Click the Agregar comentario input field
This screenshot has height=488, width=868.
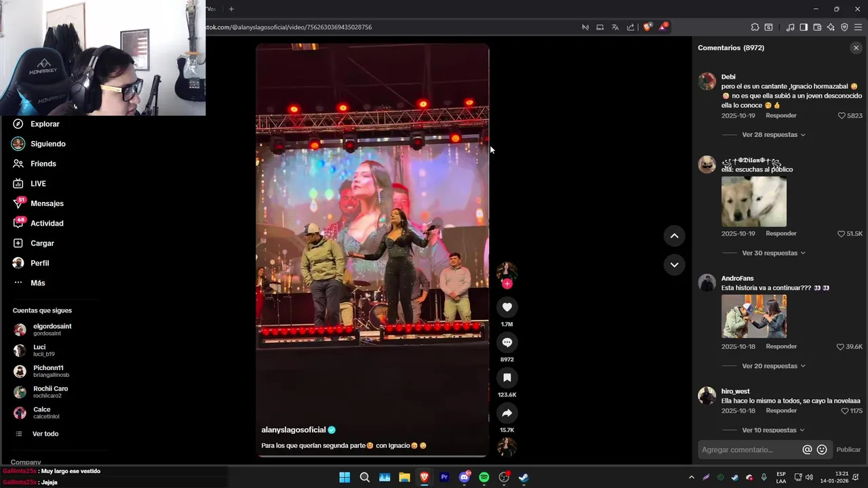[750, 449]
